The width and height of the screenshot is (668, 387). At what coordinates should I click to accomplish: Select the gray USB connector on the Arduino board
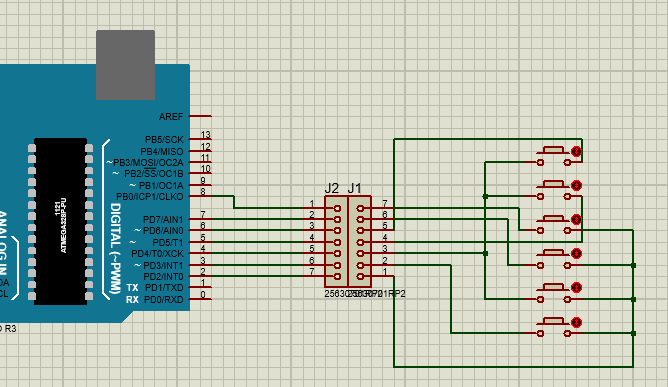125,65
